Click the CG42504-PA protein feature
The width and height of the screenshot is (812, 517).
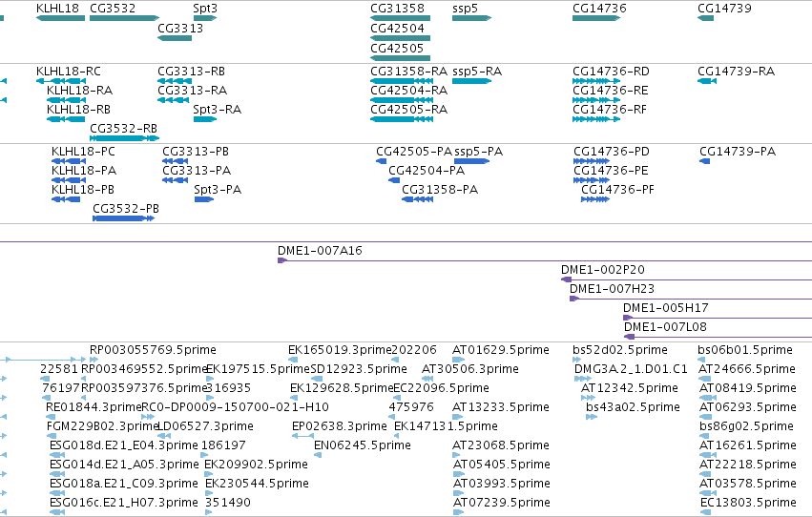394,180
